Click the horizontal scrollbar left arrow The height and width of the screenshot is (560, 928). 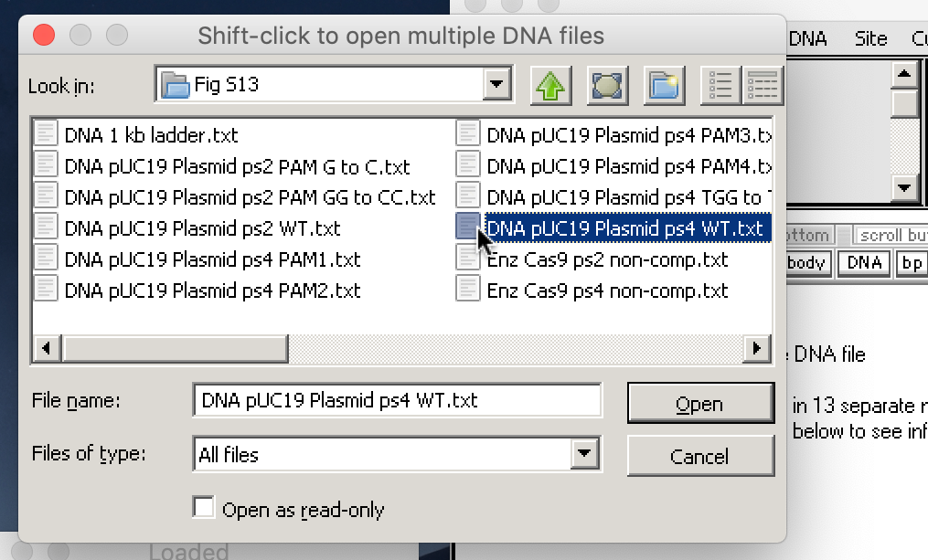(x=47, y=348)
